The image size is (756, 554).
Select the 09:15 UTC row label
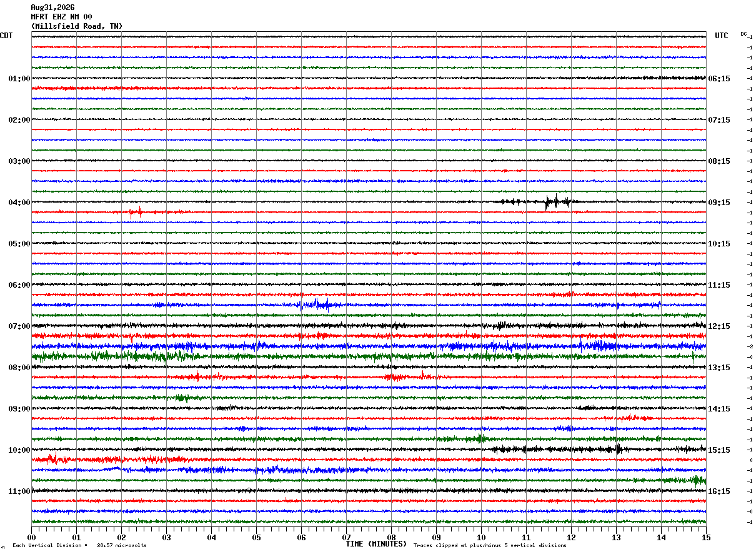[719, 203]
